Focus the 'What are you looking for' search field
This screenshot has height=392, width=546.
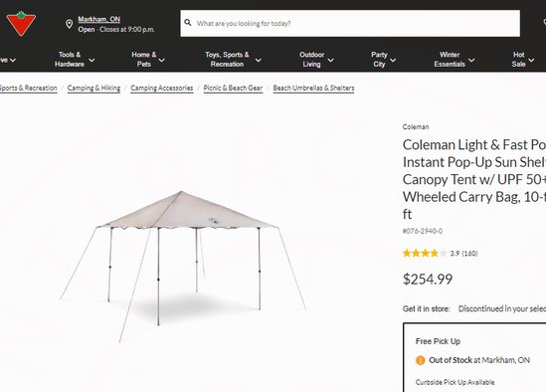350,23
